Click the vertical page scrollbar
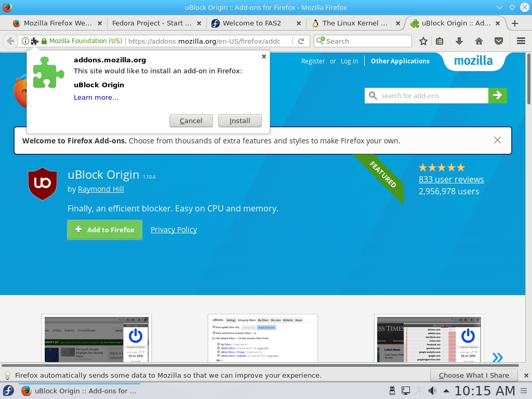The height and width of the screenshot is (399, 532). (x=528, y=79)
